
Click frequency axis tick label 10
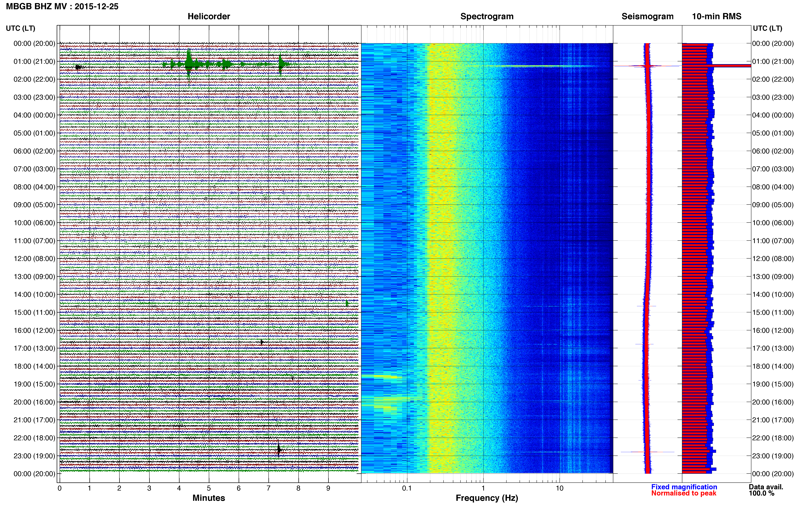559,488
